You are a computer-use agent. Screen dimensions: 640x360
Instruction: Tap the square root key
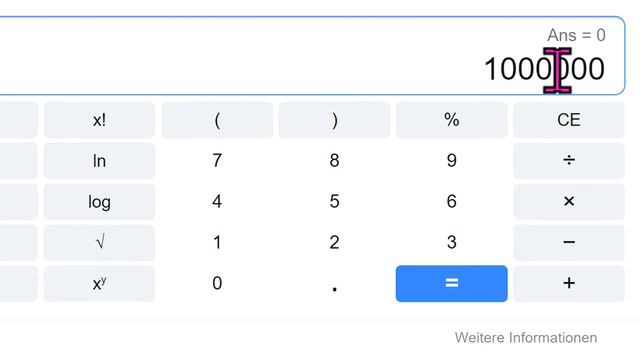click(x=99, y=242)
